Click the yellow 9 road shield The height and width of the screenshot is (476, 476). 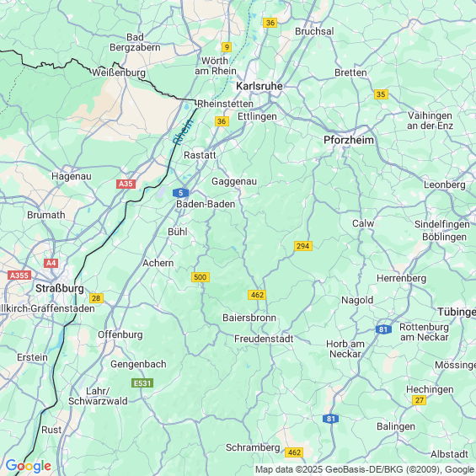point(227,47)
